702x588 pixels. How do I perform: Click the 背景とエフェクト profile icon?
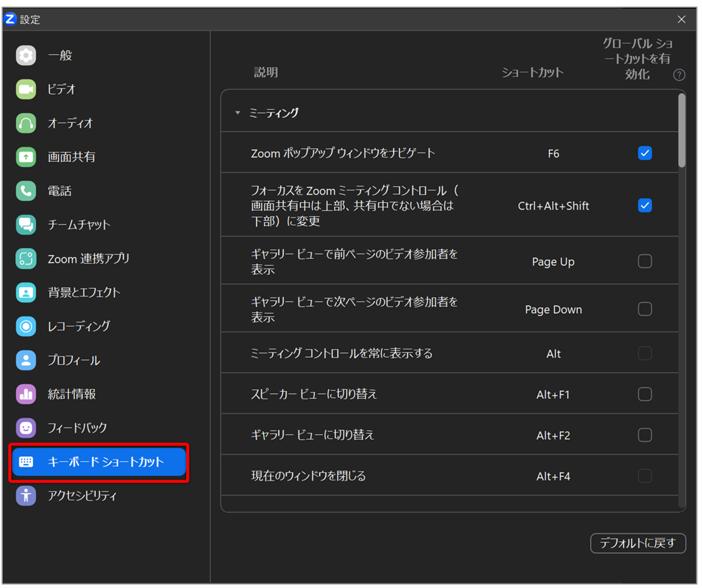[x=26, y=293]
